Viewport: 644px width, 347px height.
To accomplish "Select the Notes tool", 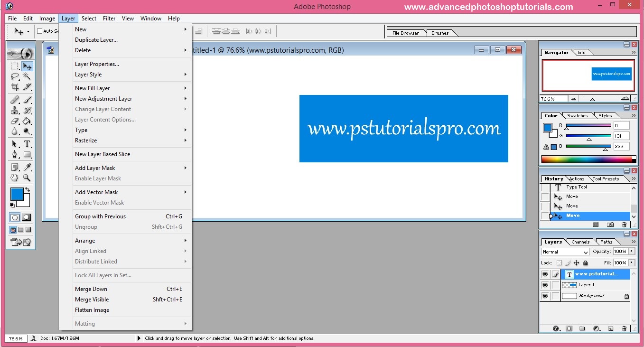I will (15, 167).
